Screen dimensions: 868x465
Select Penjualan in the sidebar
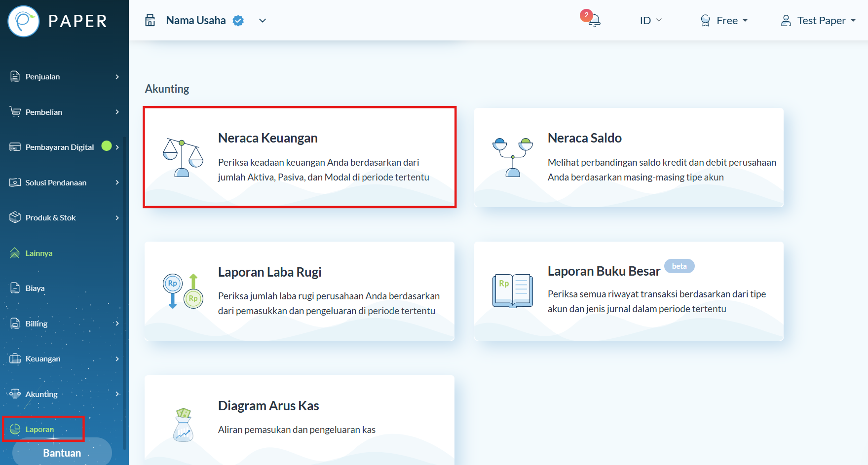(x=42, y=76)
